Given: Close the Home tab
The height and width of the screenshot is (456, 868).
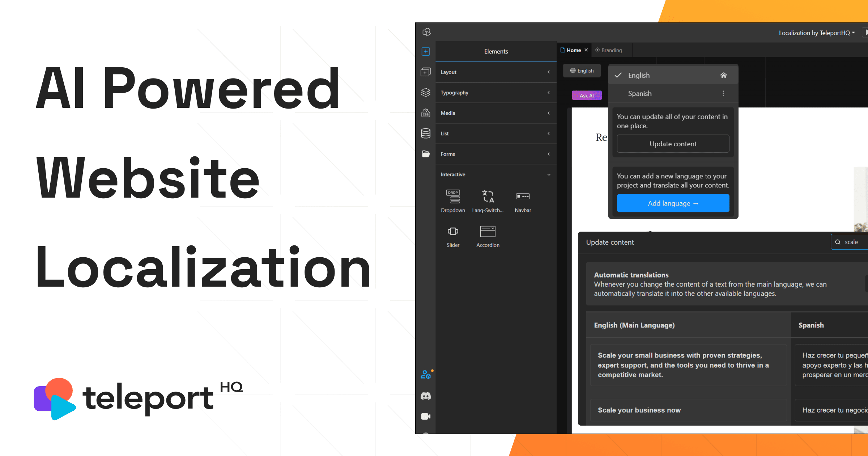Looking at the screenshot, I should click(x=586, y=50).
